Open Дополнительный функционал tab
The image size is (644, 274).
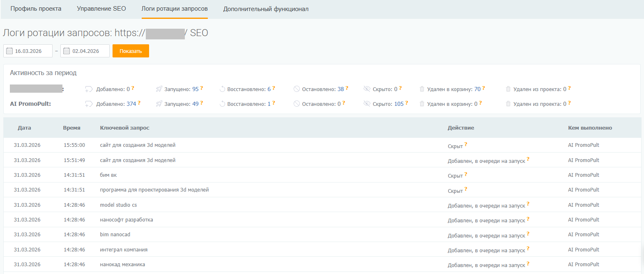[x=266, y=9]
